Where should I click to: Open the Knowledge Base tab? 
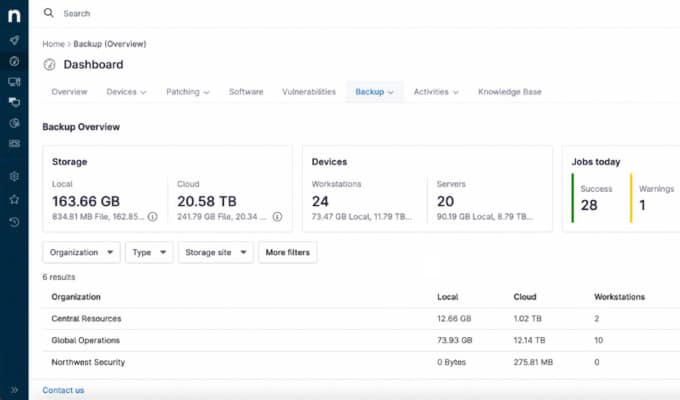[510, 92]
